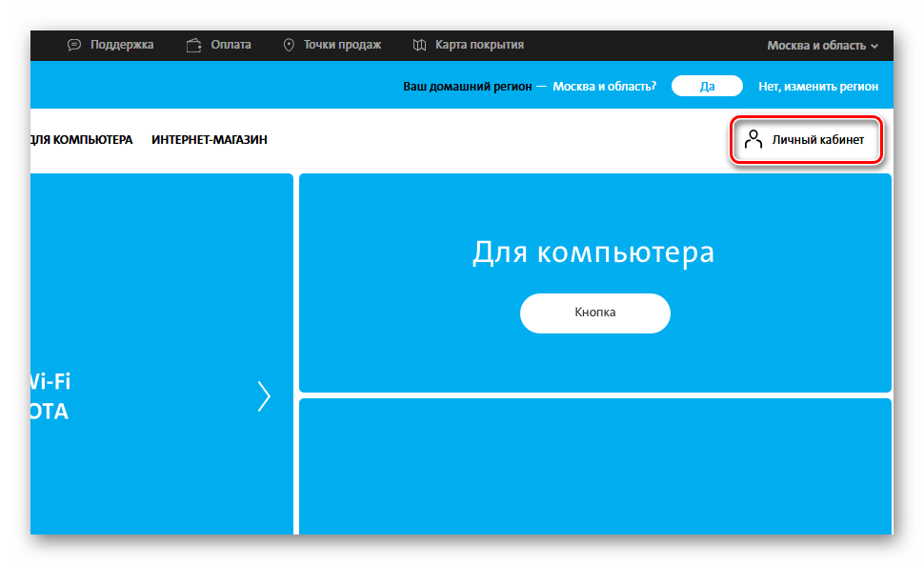Open the ИНТЕРНЕТ-МАГАЗИН menu item

[210, 140]
